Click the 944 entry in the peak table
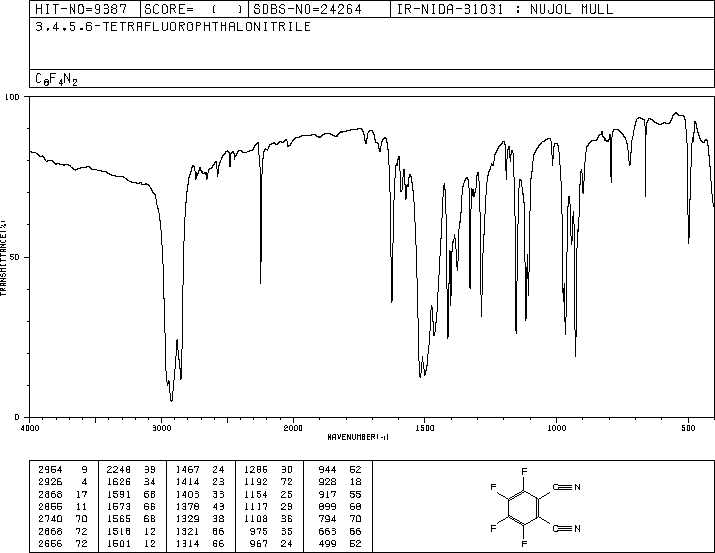The height and width of the screenshot is (553, 715). (327, 469)
